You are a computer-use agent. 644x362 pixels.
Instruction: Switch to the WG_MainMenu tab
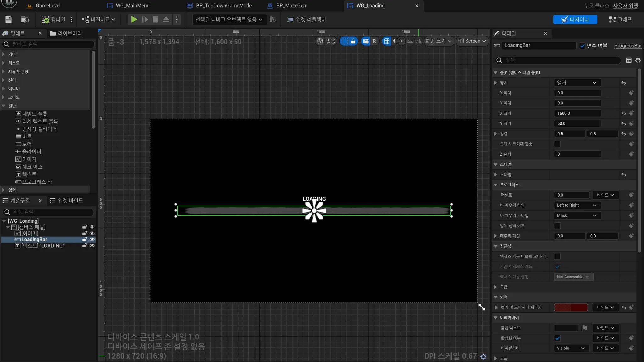pos(132,6)
